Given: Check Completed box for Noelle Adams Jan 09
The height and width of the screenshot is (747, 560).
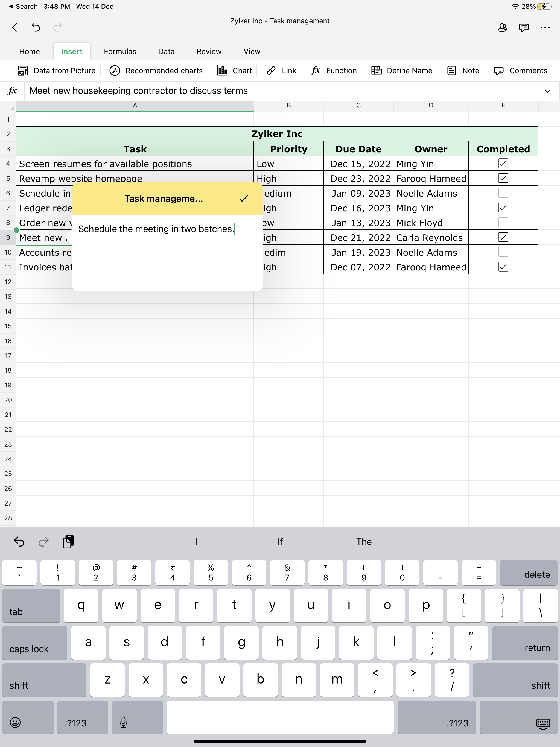Looking at the screenshot, I should [x=503, y=193].
